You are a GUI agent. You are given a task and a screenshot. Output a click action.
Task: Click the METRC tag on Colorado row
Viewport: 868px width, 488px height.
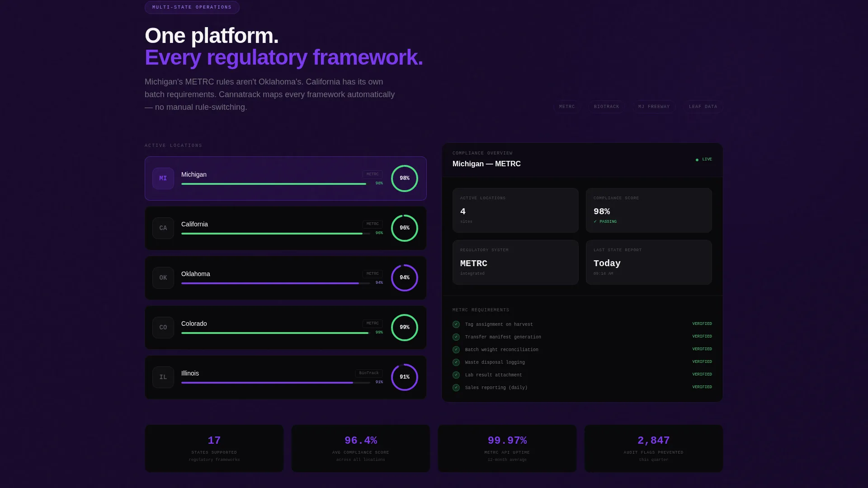pos(373,324)
